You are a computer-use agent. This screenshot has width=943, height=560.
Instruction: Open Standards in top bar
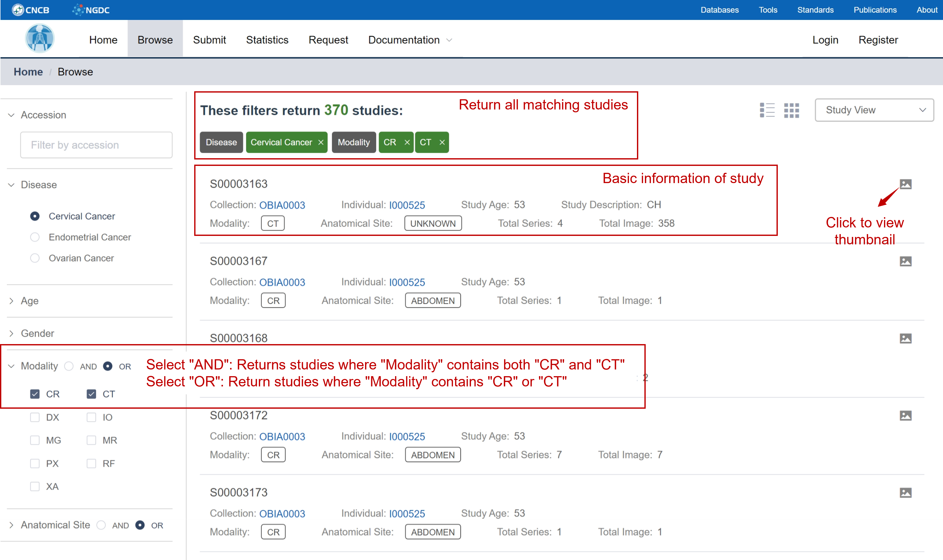pyautogui.click(x=815, y=10)
